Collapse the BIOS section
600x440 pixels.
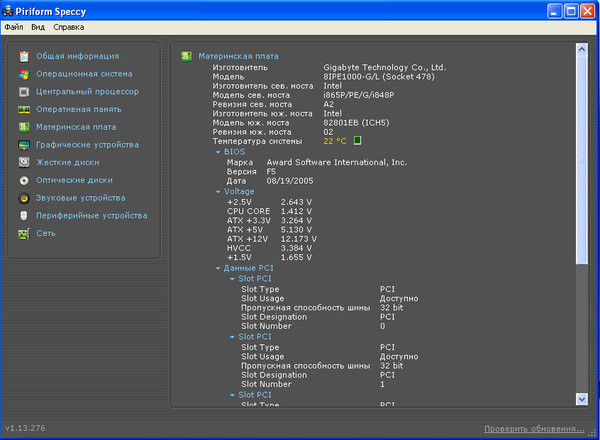[x=218, y=152]
